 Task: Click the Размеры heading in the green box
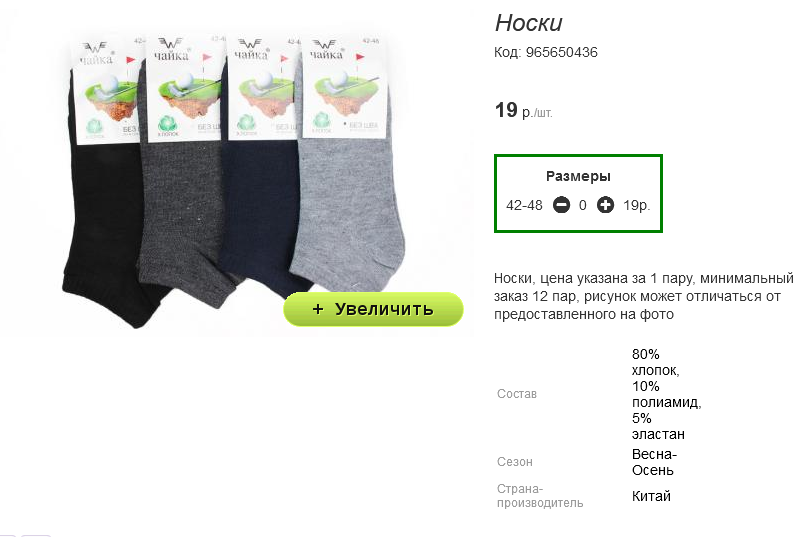click(x=578, y=176)
